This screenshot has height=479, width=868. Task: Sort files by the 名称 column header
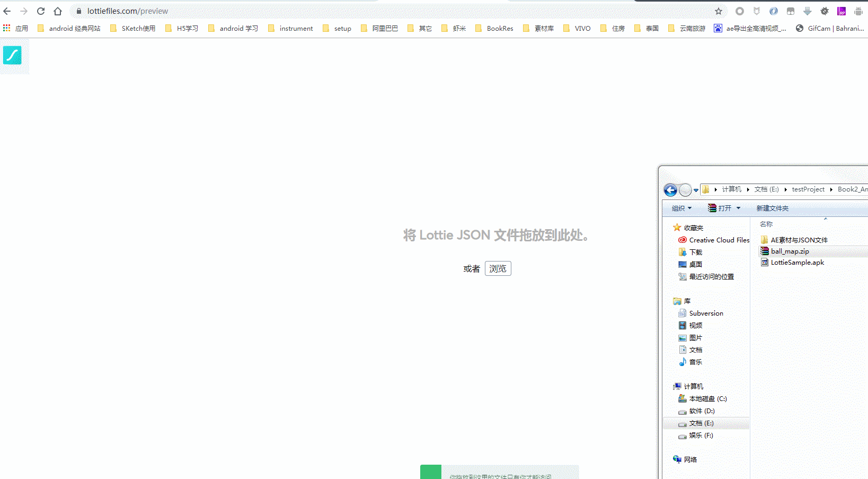[x=766, y=224]
